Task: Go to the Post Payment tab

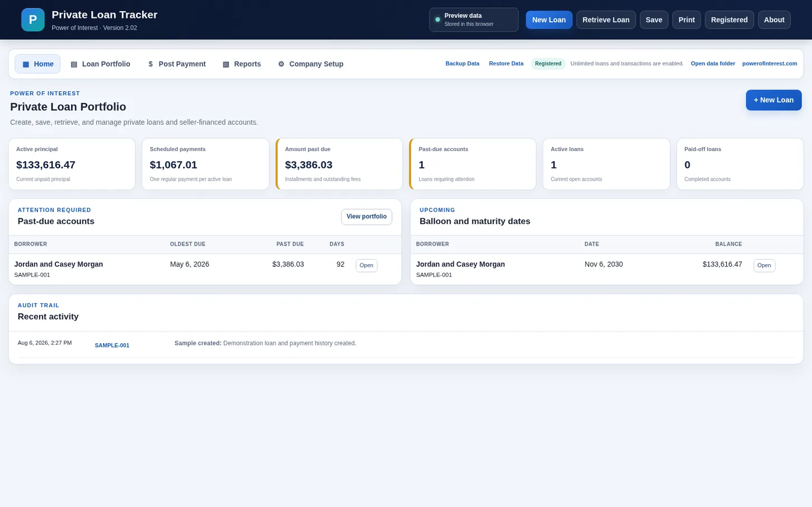Action: 176,64
